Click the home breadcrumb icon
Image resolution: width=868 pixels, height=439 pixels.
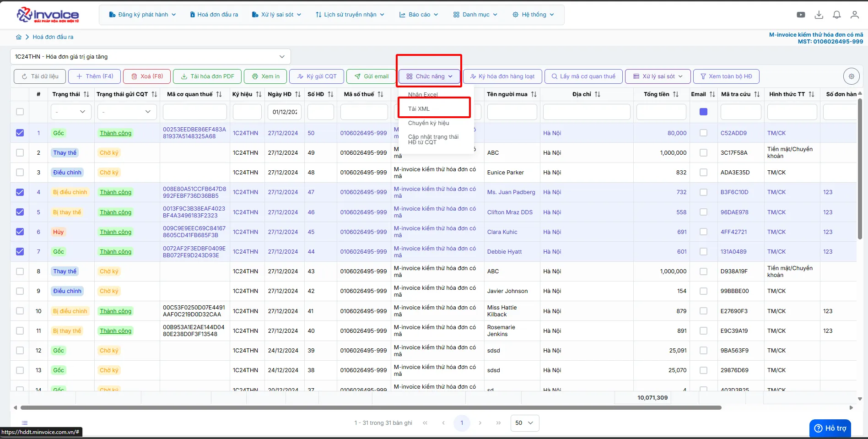click(19, 37)
